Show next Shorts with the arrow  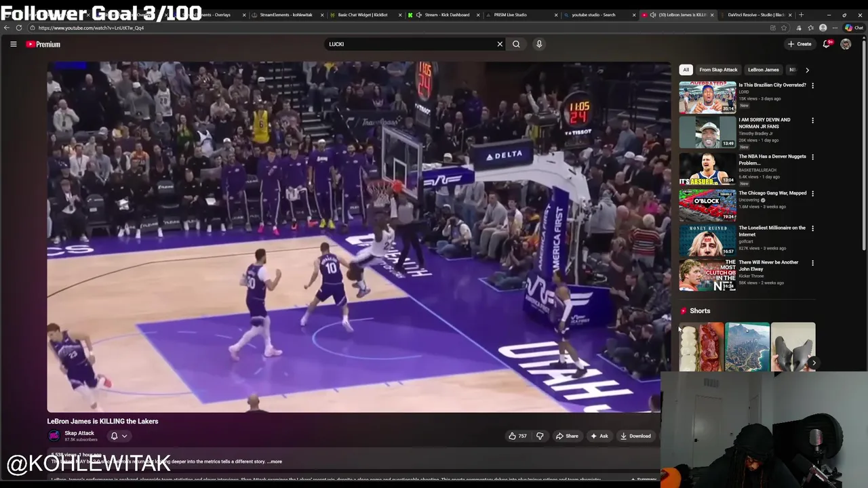tap(813, 363)
